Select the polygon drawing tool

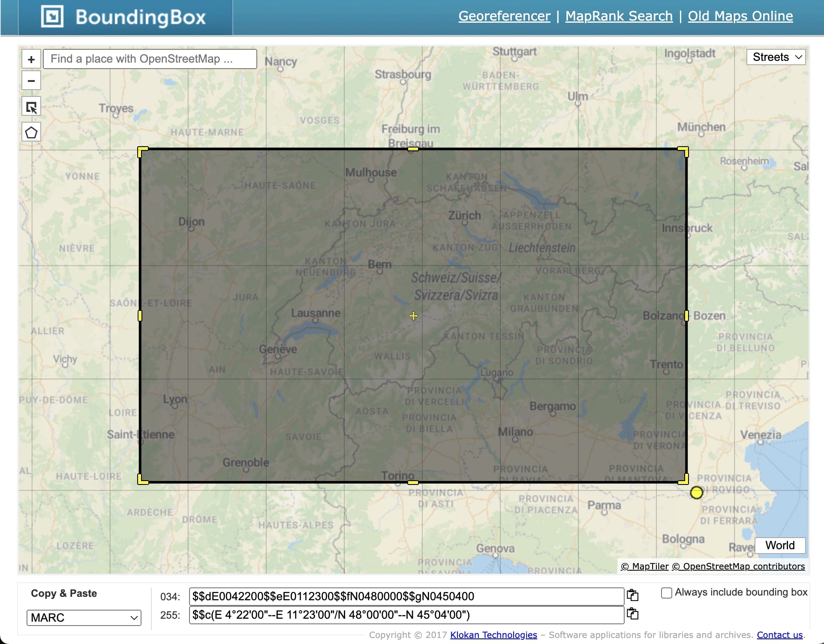[31, 132]
